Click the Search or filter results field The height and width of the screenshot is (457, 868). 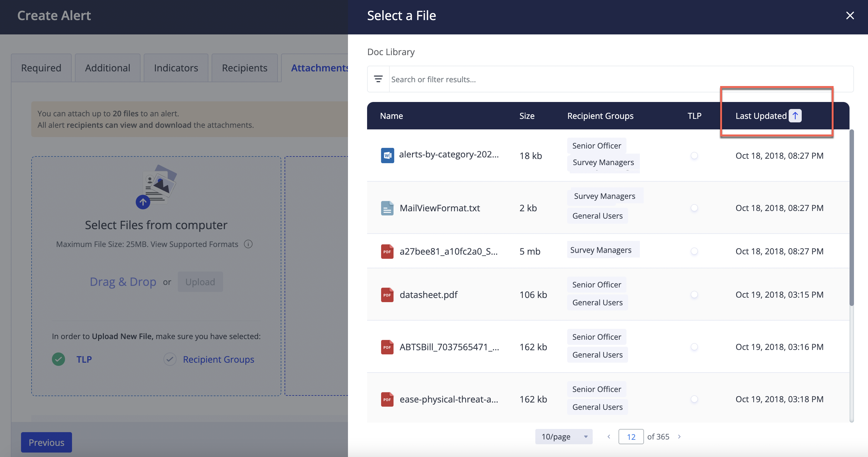tap(606, 79)
